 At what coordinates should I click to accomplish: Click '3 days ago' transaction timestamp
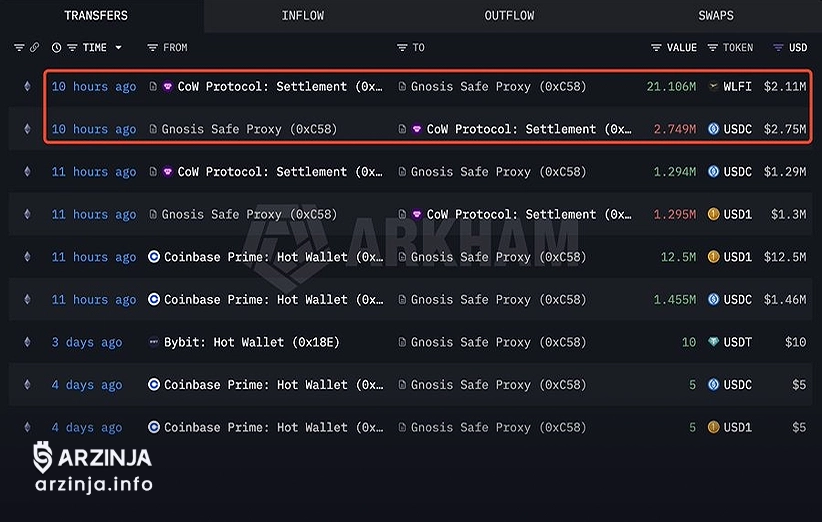tap(87, 342)
